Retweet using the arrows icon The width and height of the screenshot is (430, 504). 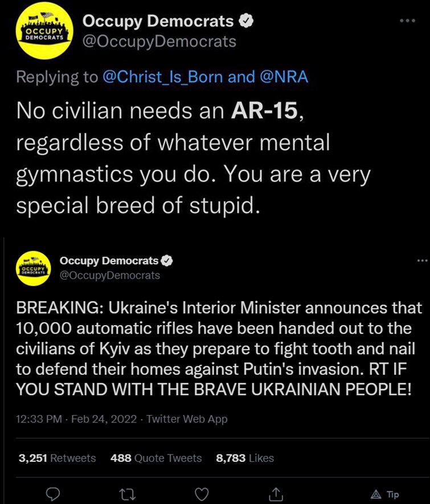tap(127, 494)
